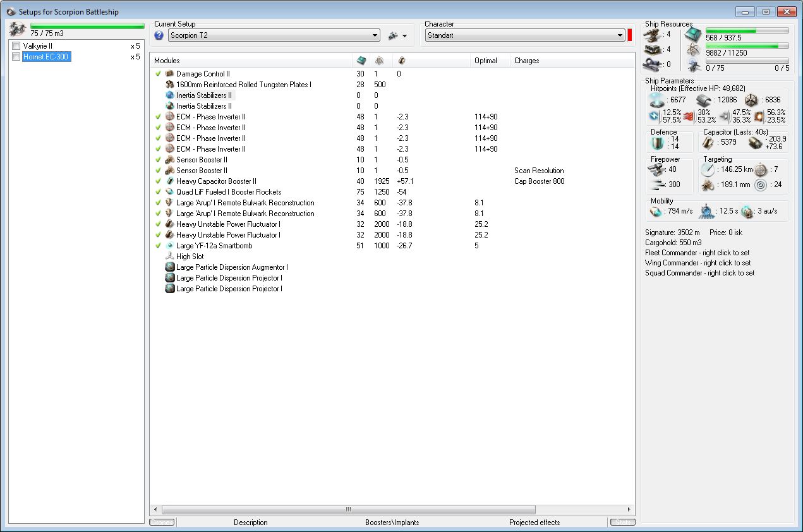Toggle the Quad LiF Fueled Booster Rockets checkmark

(158, 192)
